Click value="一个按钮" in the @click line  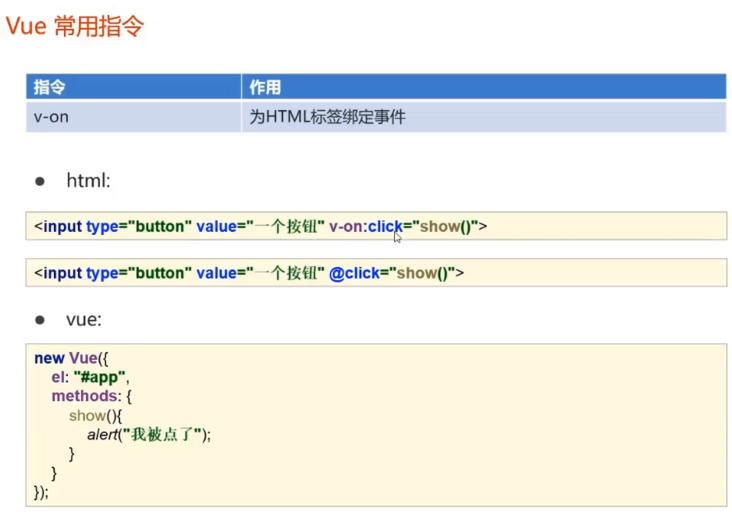coord(260,272)
